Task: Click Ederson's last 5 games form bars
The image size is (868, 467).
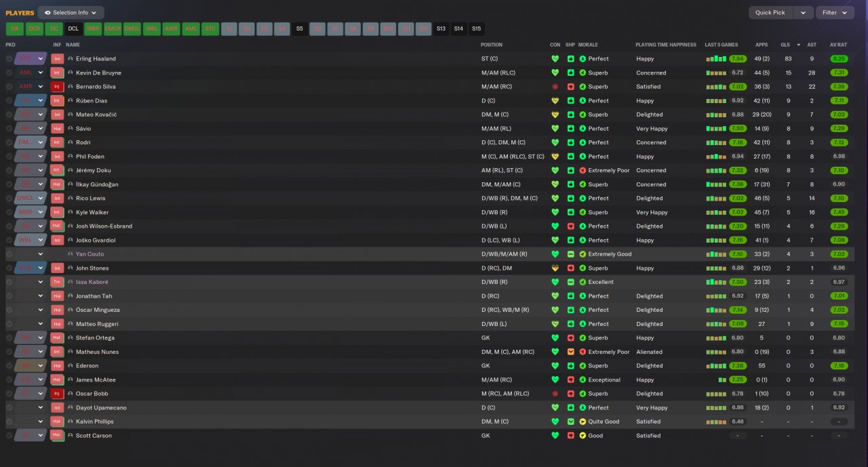Action: coord(715,366)
